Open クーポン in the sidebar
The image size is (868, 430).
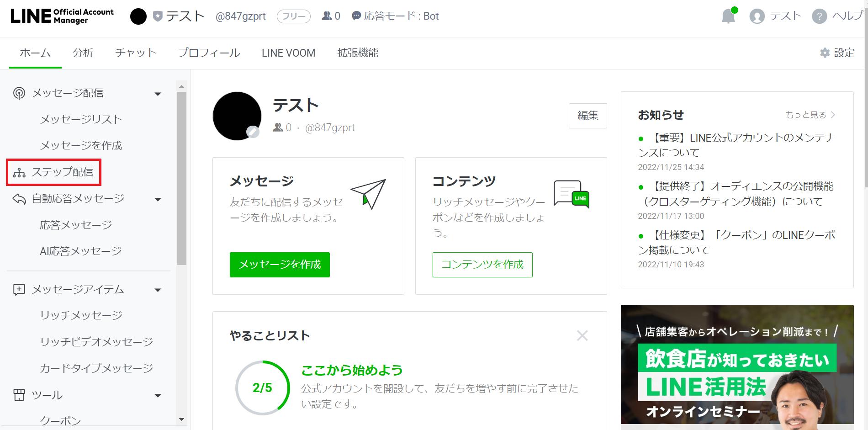(61, 421)
